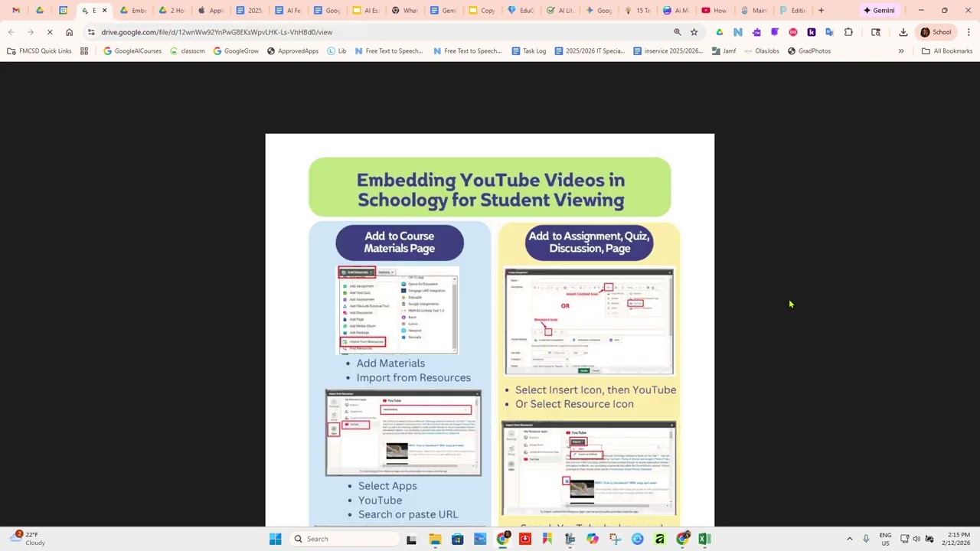Expand hidden bookmarks with the double chevron
Image resolution: width=980 pixels, height=551 pixels.
901,51
